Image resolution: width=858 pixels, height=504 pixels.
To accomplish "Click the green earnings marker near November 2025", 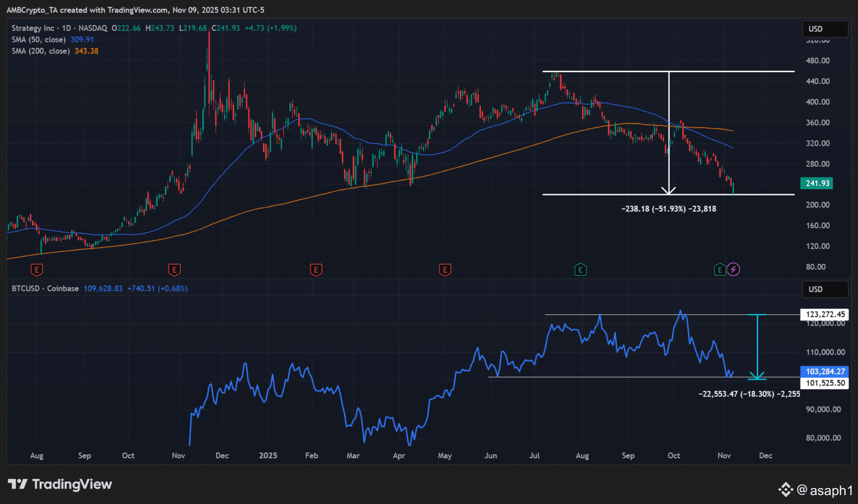I will 720,270.
